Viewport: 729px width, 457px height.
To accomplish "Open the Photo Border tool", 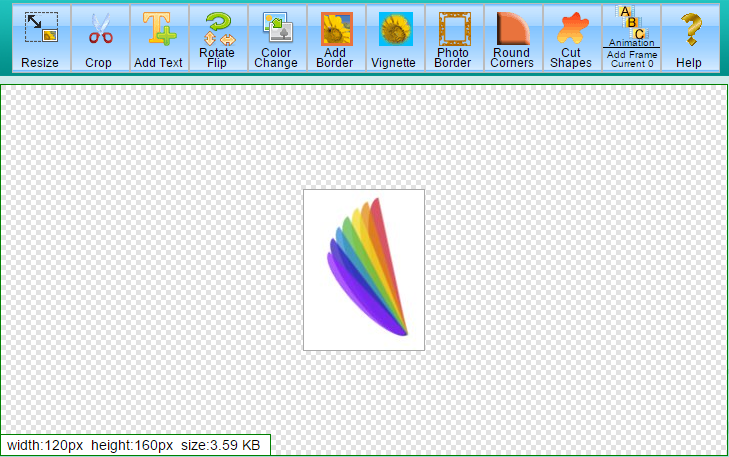I will tap(455, 39).
